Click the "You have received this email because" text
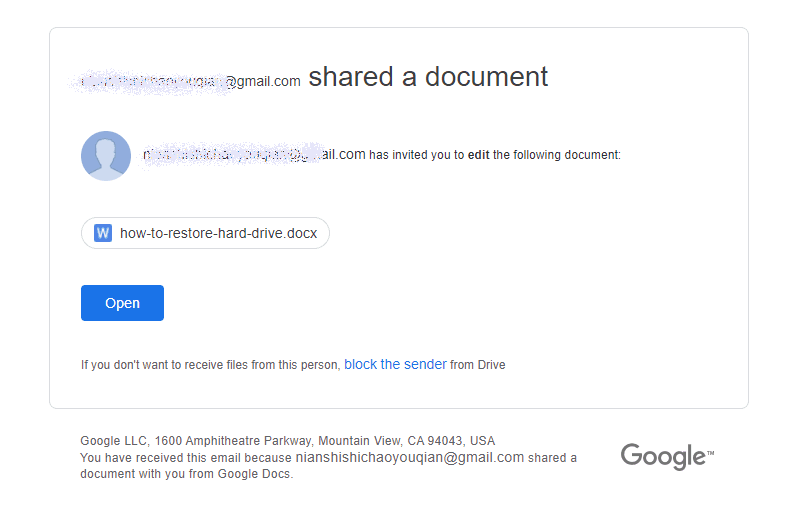Screen dimensions: 787x510 point(185,458)
